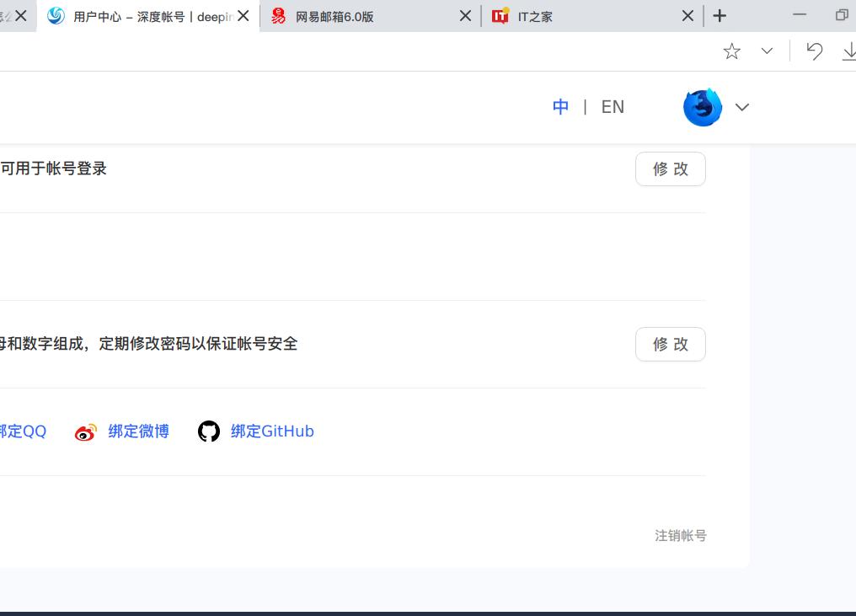Click the Firefox avatar profile picture

pyautogui.click(x=703, y=107)
